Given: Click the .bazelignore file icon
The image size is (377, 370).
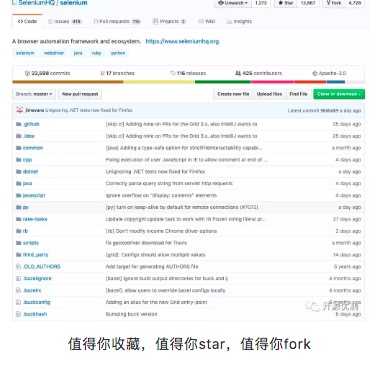Looking at the screenshot, I should click(19, 278).
